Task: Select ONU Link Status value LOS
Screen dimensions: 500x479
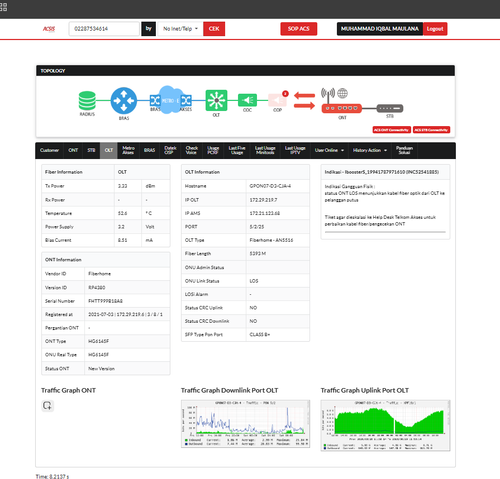Action: point(254,281)
